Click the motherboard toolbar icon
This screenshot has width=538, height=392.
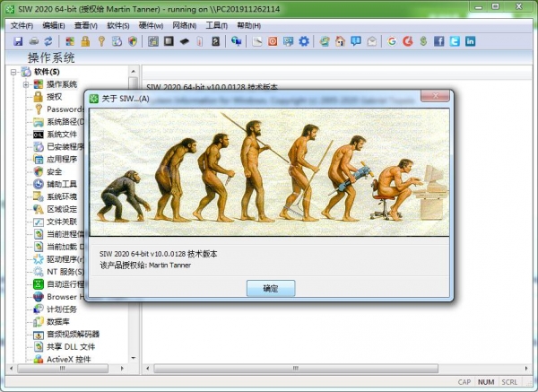pyautogui.click(x=153, y=41)
